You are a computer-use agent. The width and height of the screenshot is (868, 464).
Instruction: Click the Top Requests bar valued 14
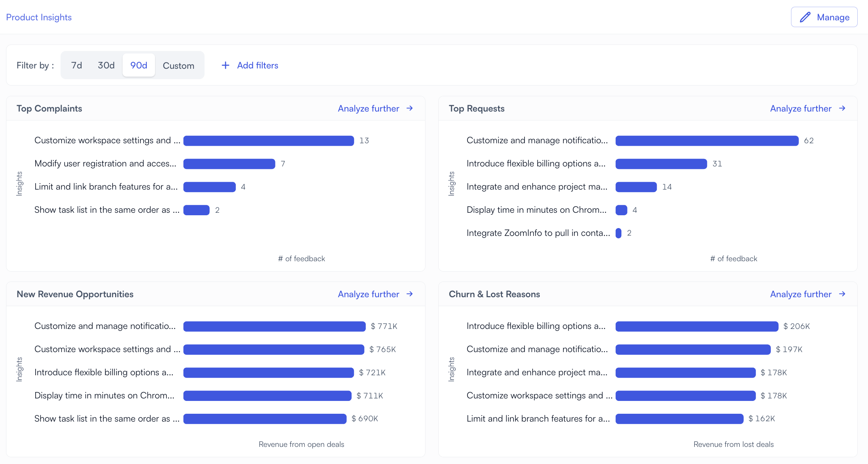point(636,187)
